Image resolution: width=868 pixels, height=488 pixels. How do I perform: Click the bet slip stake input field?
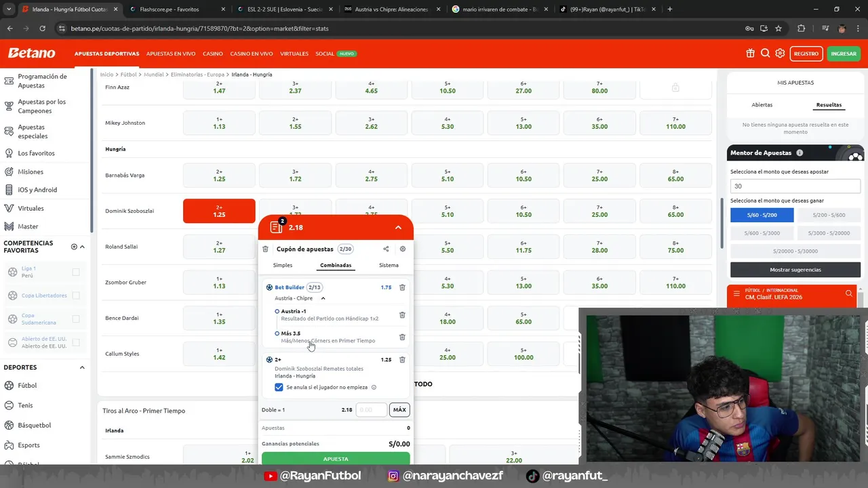(x=371, y=409)
